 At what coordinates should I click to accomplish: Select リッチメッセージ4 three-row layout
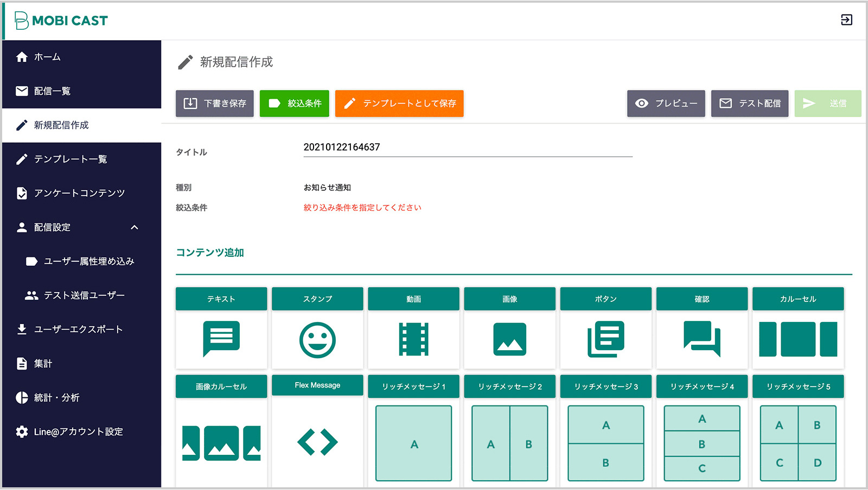[x=702, y=443]
